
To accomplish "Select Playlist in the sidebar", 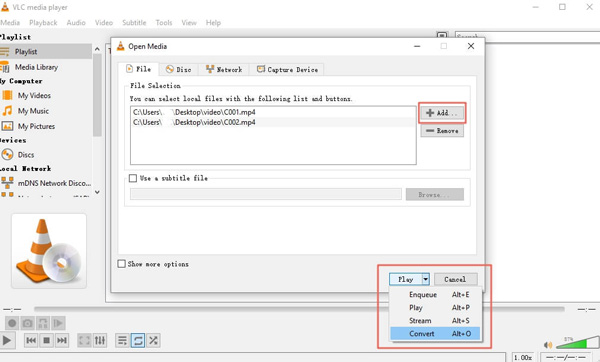I will tap(46, 51).
